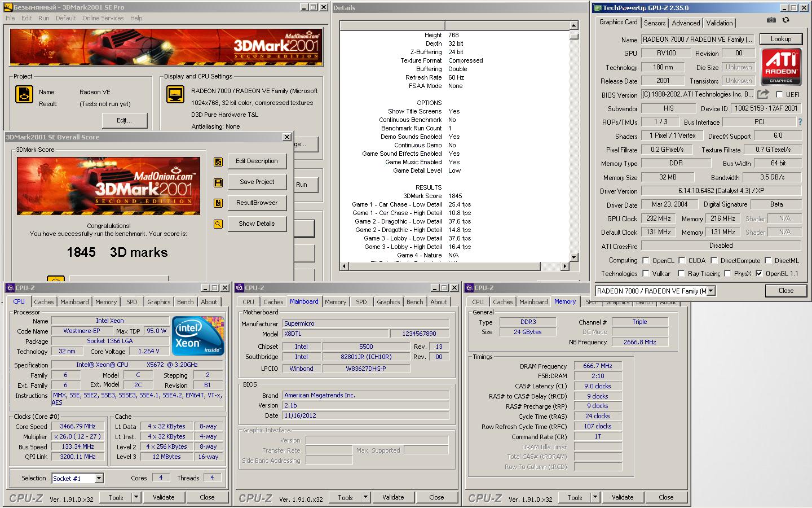
Task: Open Tools dropdown arrow in Mainboard window
Action: point(365,497)
